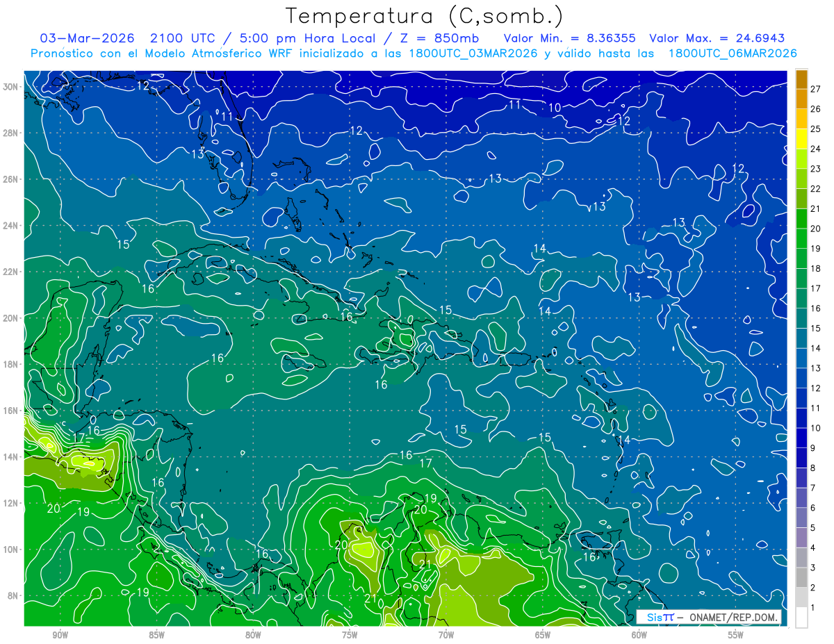This screenshot has height=644, width=834.
Task: Click the "1800UTC_06MAR2026" valid-until time
Action: pos(732,53)
